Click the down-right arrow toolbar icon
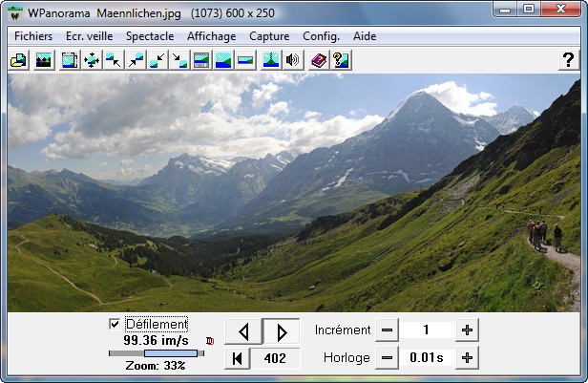This screenshot has width=588, height=383. [x=179, y=60]
